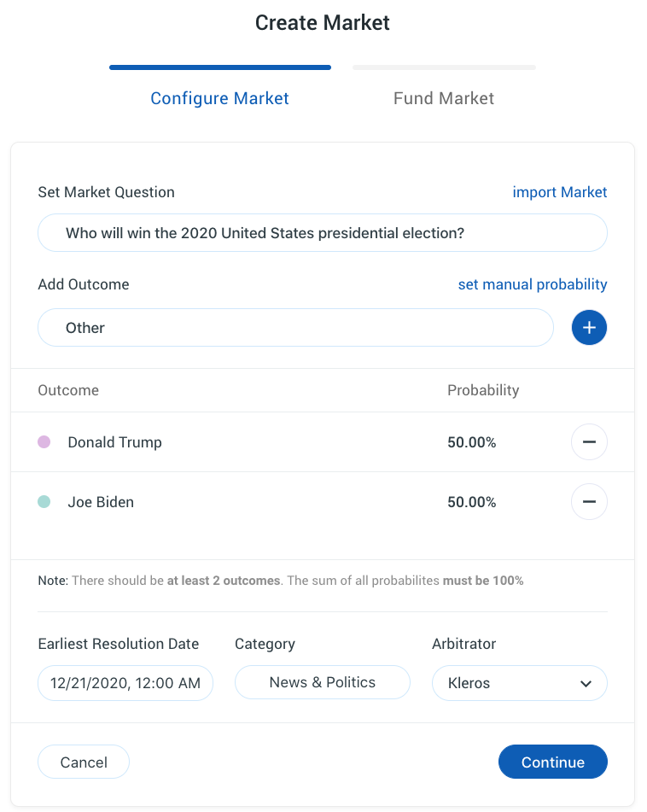Remove the Joe Biden outcome
647x812 pixels.
click(589, 502)
